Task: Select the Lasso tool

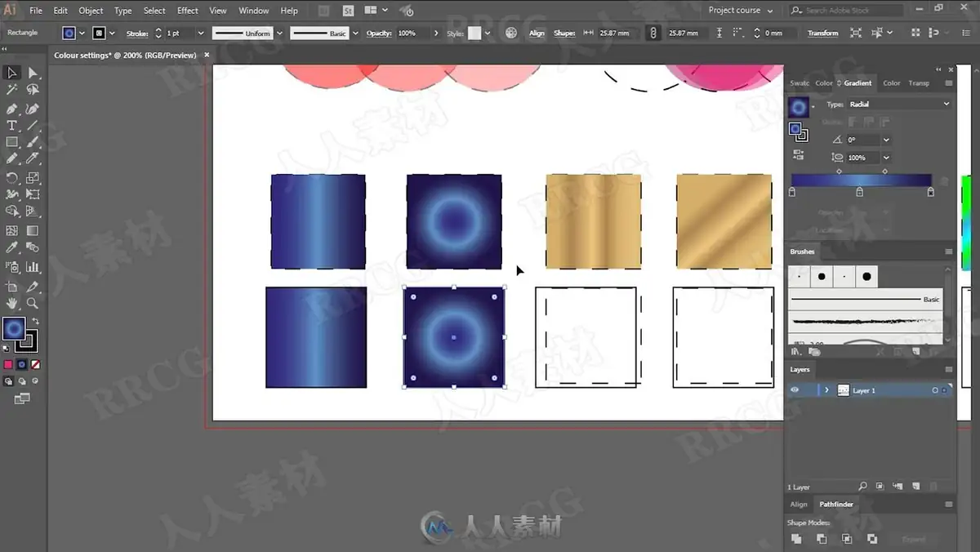Action: pos(33,90)
